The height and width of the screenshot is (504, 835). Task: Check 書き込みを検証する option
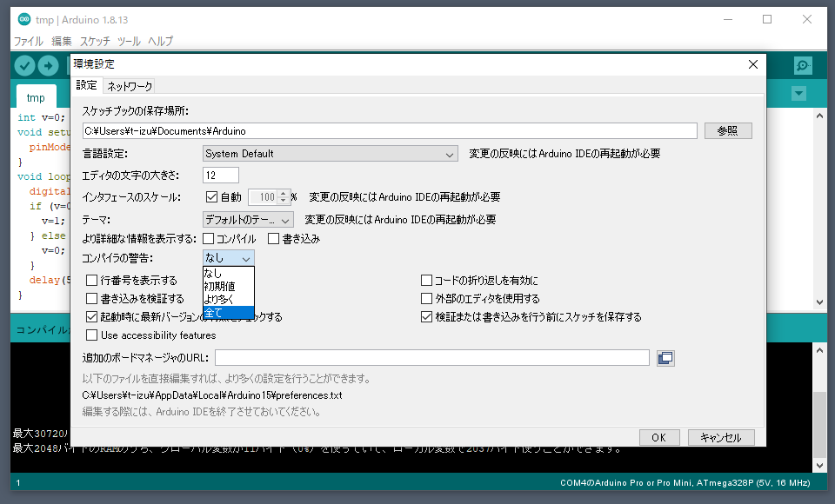(91, 299)
